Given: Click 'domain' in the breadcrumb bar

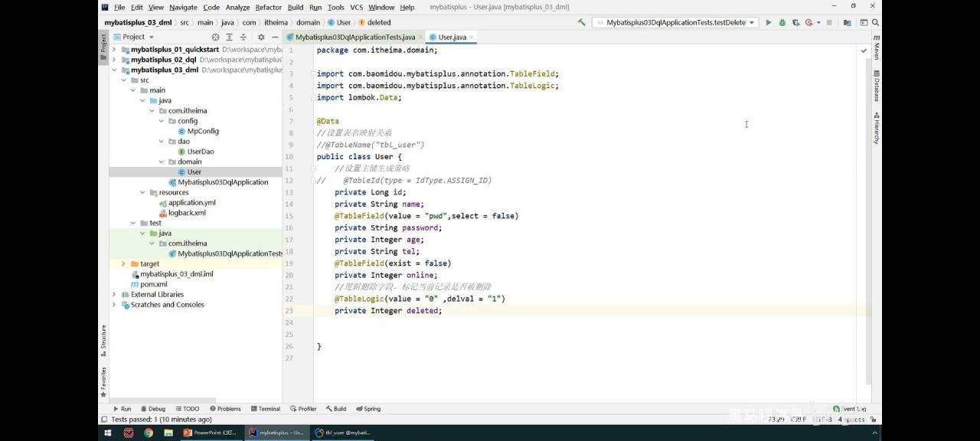Looking at the screenshot, I should pos(308,22).
